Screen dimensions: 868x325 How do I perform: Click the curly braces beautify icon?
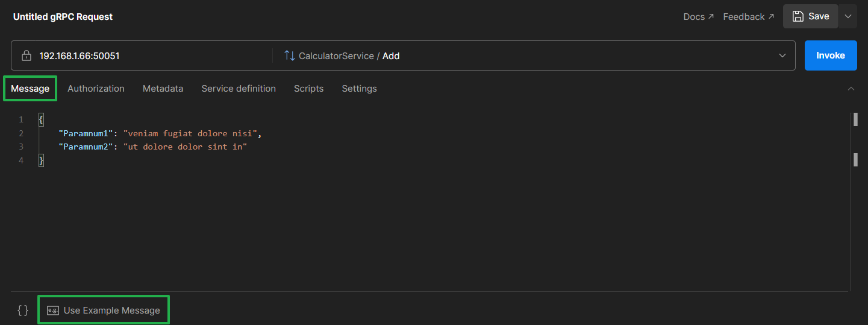click(x=23, y=310)
